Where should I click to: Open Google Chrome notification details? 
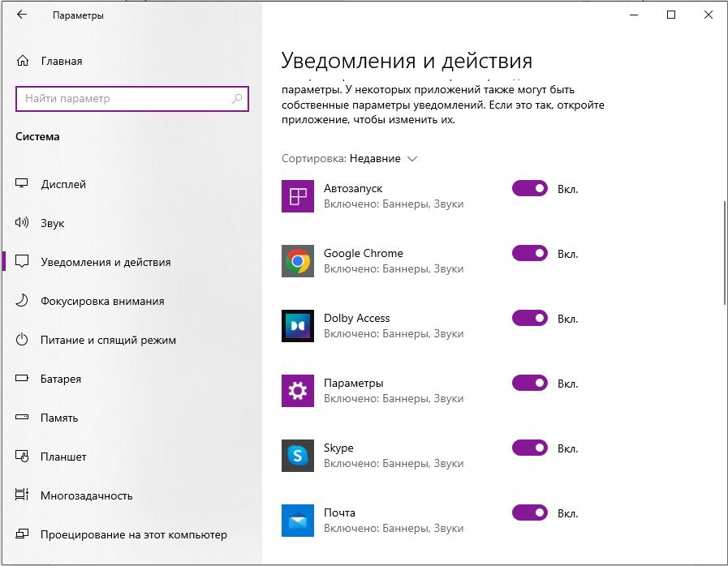point(394,261)
